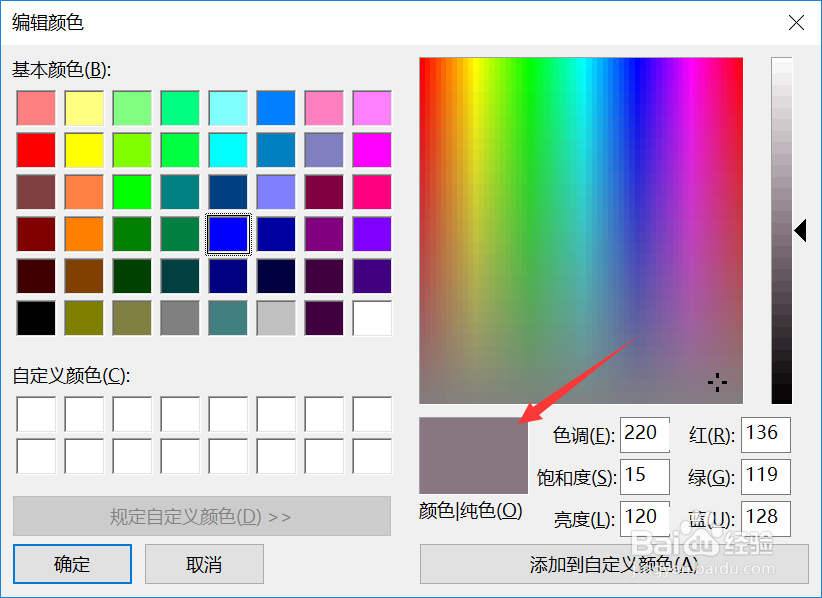Select the navy blue swatch below pure blue
The image size is (822, 598).
point(228,276)
